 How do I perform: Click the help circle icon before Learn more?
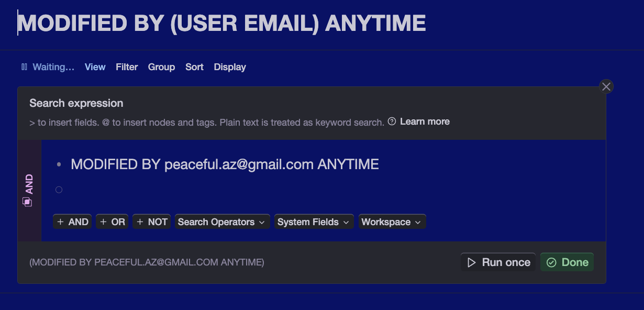click(392, 121)
